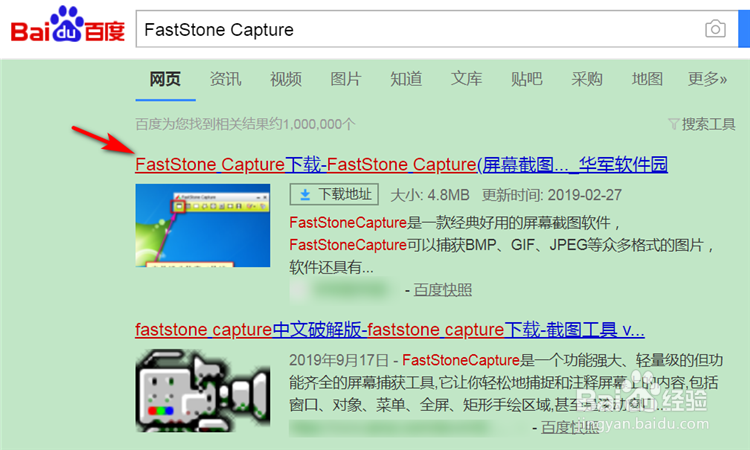
Task: Open the 采购 tab
Action: pyautogui.click(x=587, y=79)
